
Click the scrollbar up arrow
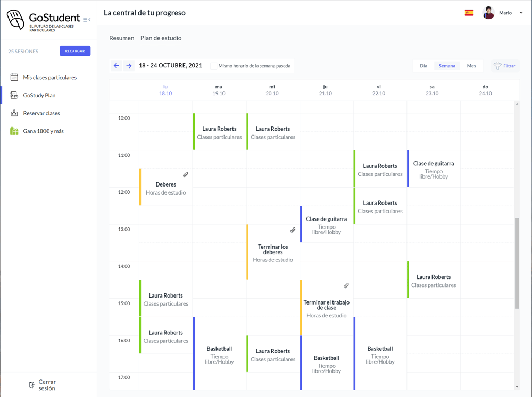pyautogui.click(x=517, y=104)
